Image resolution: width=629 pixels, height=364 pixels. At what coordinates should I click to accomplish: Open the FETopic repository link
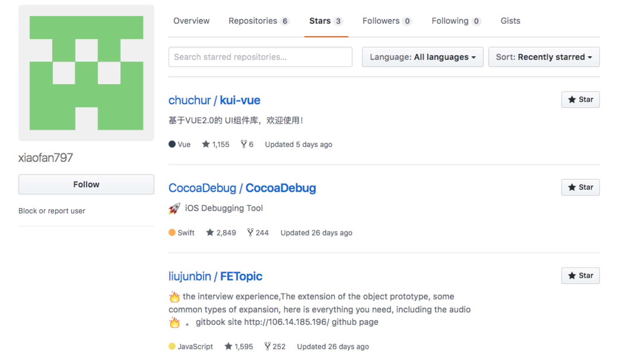pos(241,276)
